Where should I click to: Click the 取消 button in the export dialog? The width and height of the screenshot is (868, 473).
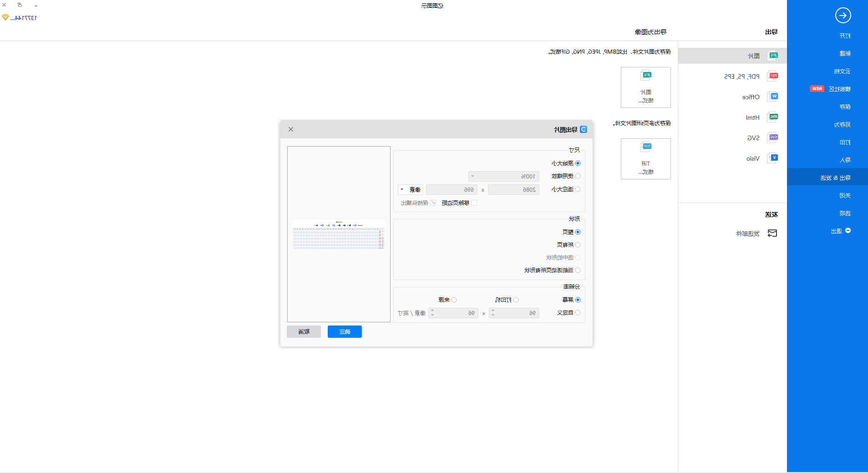click(304, 331)
